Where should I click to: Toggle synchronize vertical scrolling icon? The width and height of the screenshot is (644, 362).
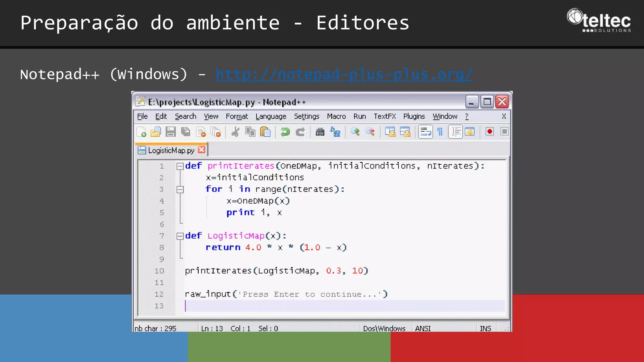point(390,132)
